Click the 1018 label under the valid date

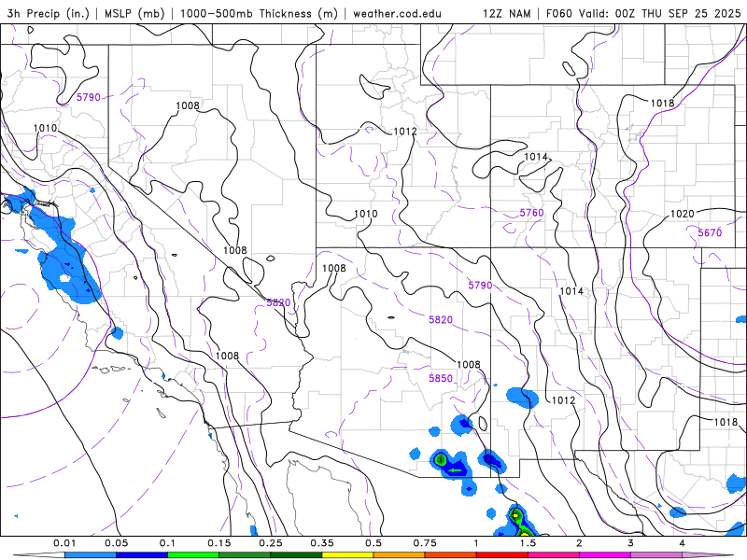[662, 103]
